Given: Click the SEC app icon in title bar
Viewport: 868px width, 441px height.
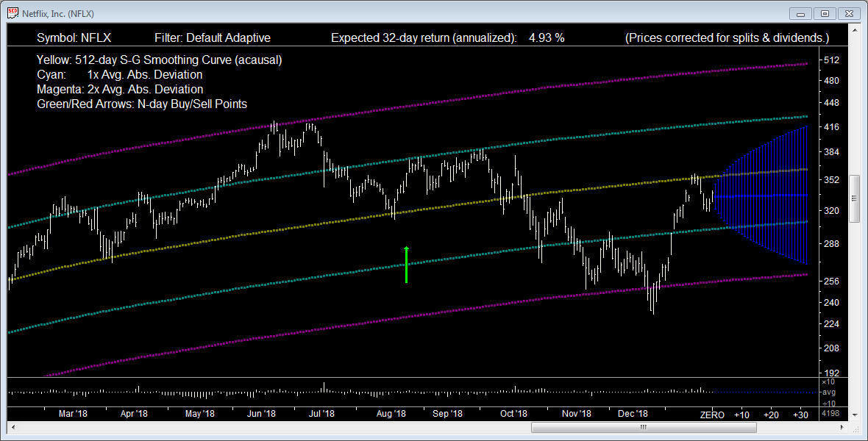Looking at the screenshot, I should click(13, 13).
